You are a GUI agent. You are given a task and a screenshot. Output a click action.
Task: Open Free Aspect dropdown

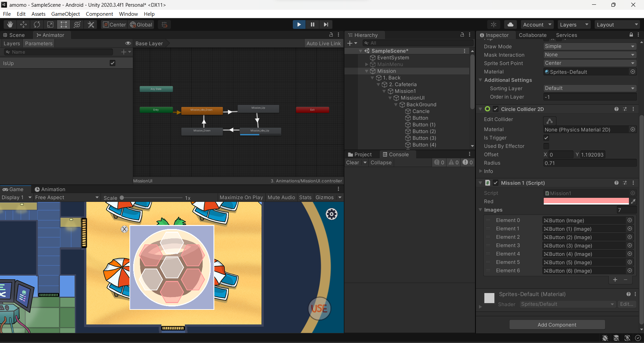pos(67,197)
